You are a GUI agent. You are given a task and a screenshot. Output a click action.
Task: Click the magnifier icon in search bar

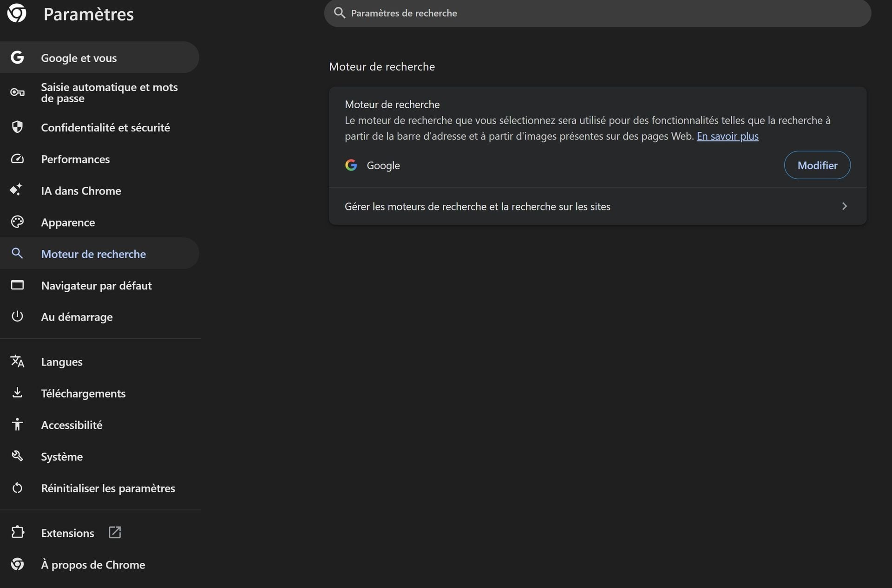click(340, 13)
